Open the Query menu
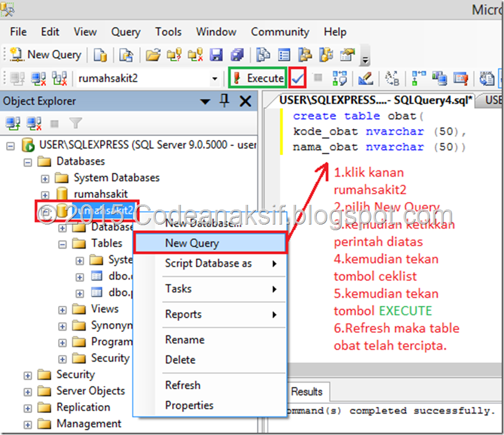The width and height of the screenshot is (504, 435). tap(126, 32)
